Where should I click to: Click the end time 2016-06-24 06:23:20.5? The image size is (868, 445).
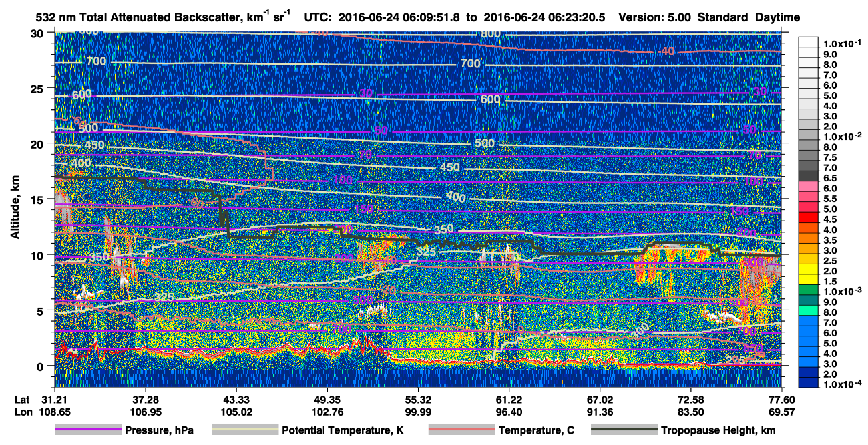click(545, 17)
